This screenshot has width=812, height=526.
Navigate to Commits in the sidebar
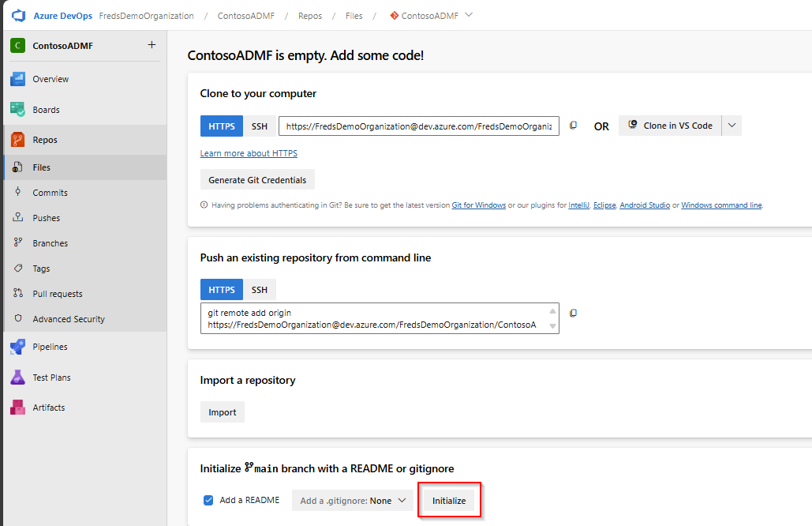53,192
